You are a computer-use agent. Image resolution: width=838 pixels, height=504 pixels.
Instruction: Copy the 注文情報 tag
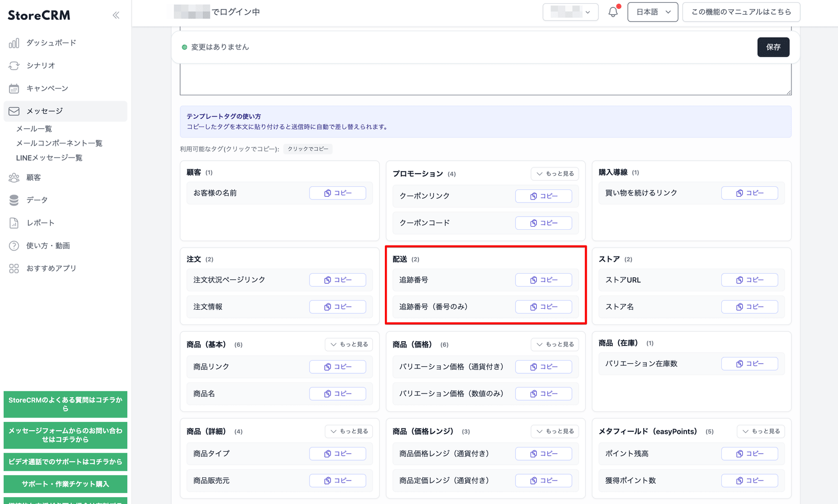tap(338, 307)
